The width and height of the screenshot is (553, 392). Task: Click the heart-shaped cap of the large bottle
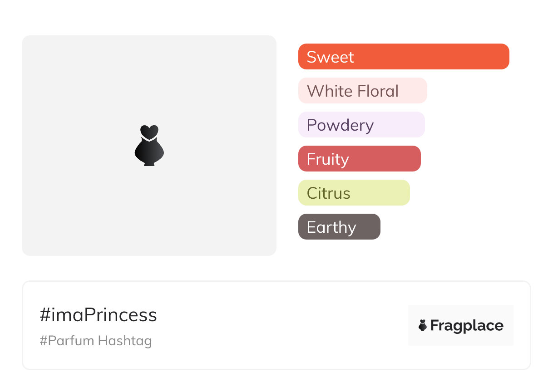click(149, 131)
